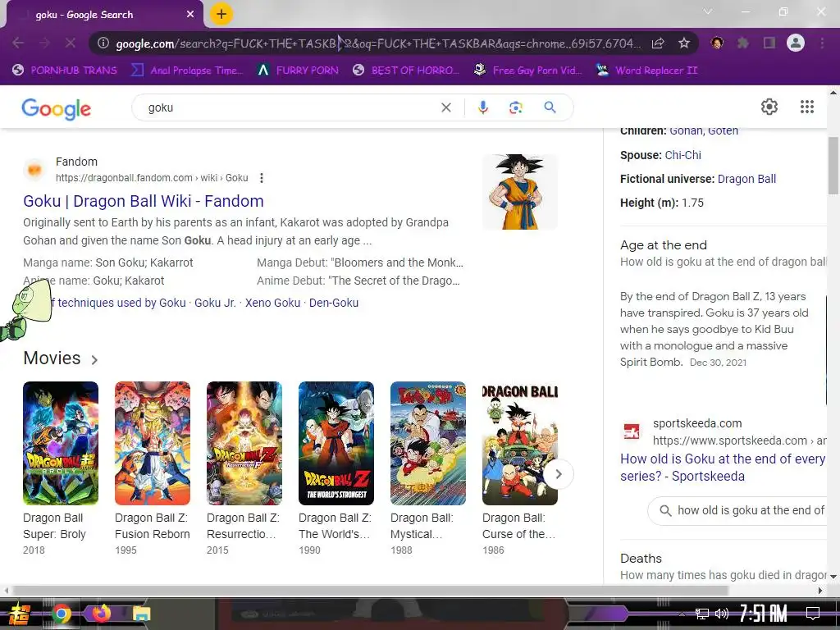
Task: Open the Word Replacer II bookmark
Action: click(x=647, y=71)
